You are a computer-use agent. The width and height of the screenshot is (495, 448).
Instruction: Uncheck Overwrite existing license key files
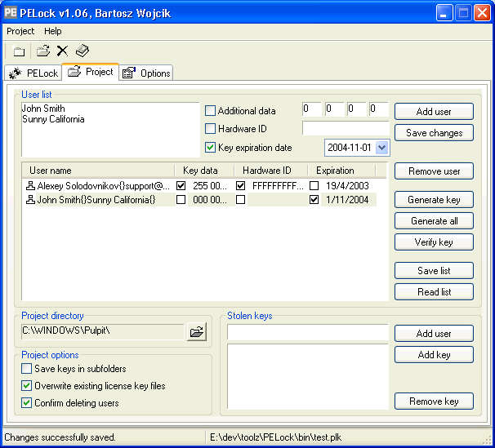[27, 386]
